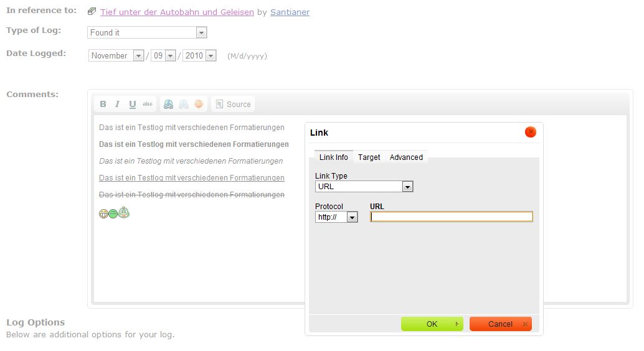Click the bold 'Das ist ein Testlog' line
This screenshot has width=644, height=351.
(194, 144)
